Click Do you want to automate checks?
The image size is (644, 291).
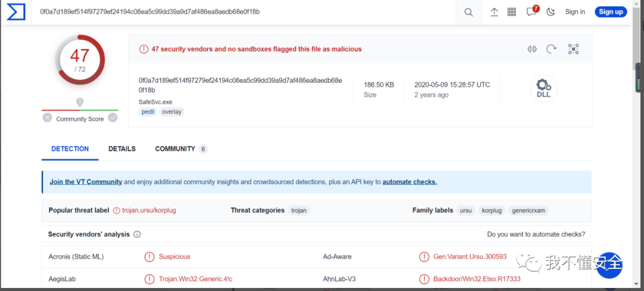coord(536,234)
